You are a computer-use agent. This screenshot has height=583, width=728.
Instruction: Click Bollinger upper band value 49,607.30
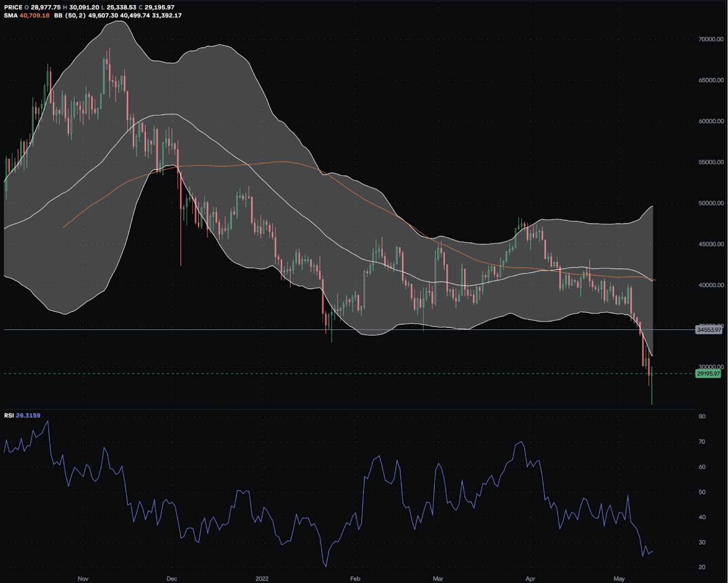pyautogui.click(x=103, y=15)
